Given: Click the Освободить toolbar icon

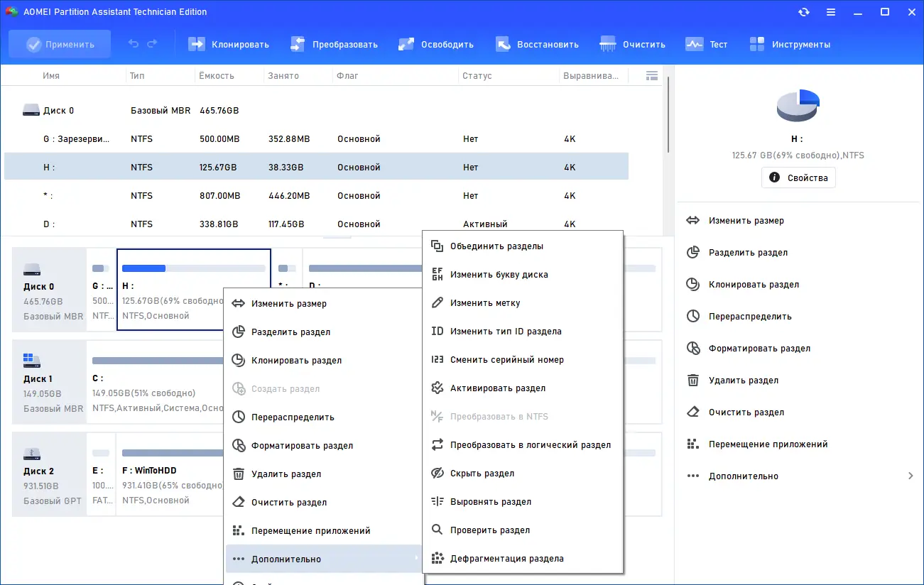Looking at the screenshot, I should coord(436,43).
